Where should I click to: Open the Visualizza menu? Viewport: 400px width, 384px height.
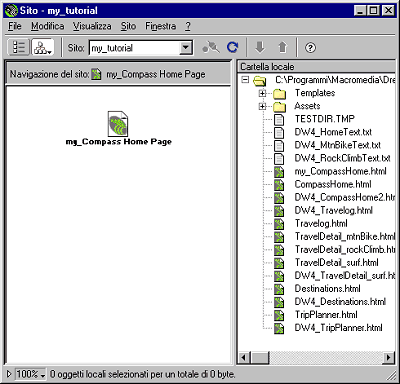pyautogui.click(x=92, y=26)
